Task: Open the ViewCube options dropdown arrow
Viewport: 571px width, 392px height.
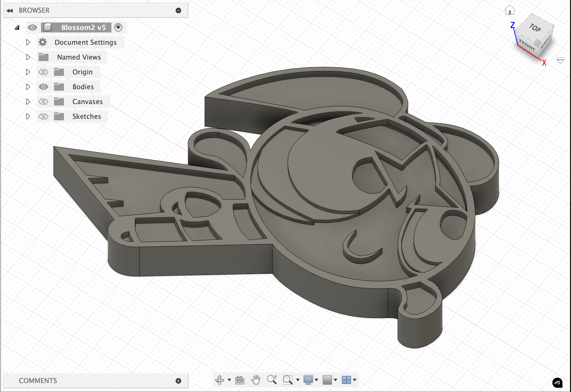Action: 561,60
